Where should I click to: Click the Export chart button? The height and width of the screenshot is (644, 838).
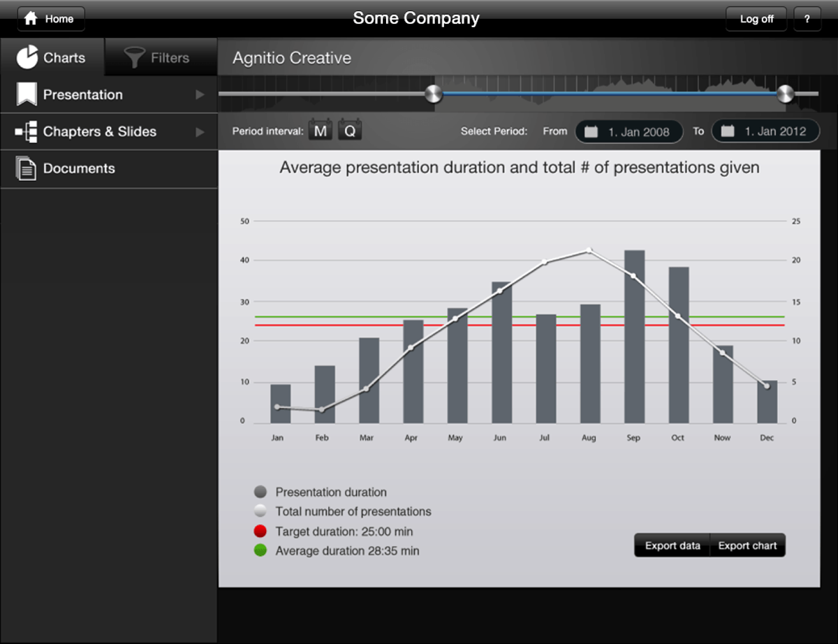[x=747, y=546]
